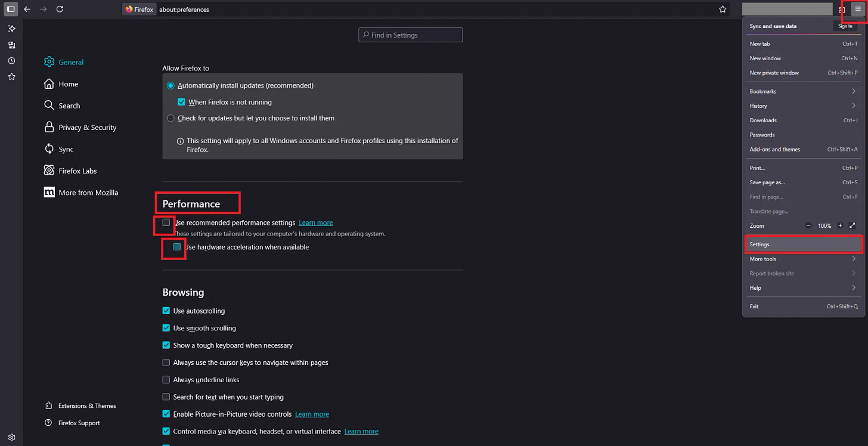Open the history sidebar clock icon
868x446 pixels.
click(x=11, y=60)
